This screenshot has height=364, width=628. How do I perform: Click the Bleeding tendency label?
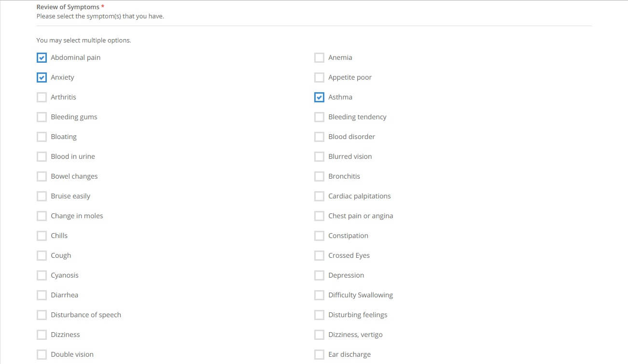[357, 117]
